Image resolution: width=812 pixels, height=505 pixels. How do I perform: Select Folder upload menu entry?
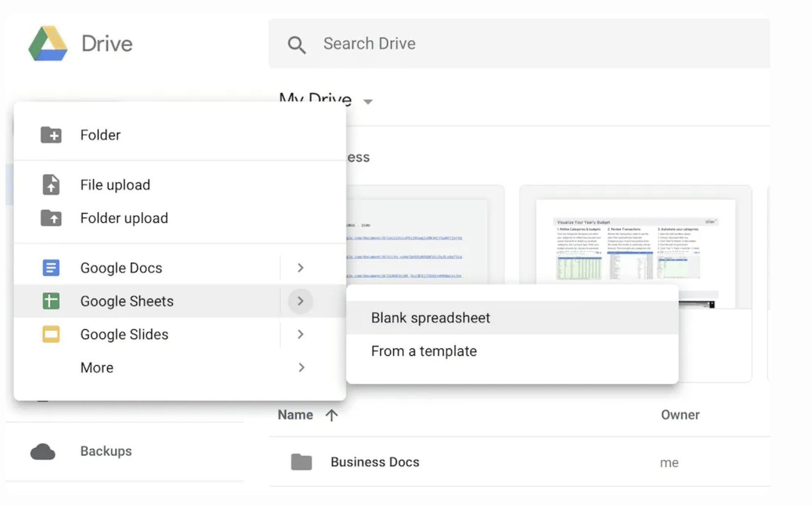pos(180,218)
